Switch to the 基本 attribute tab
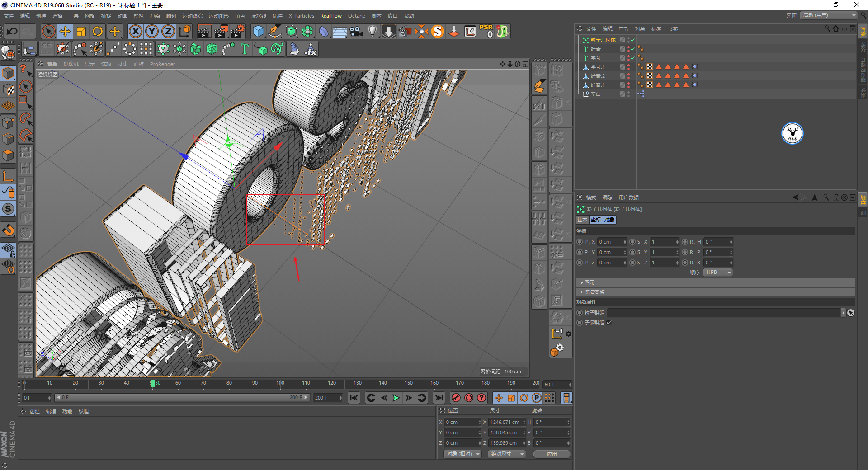868x470 pixels. pyautogui.click(x=582, y=220)
